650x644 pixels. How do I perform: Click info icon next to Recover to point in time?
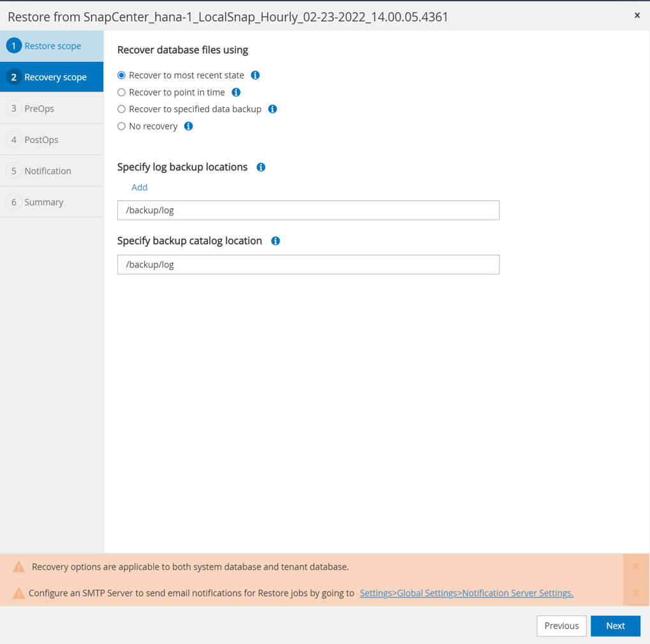236,93
